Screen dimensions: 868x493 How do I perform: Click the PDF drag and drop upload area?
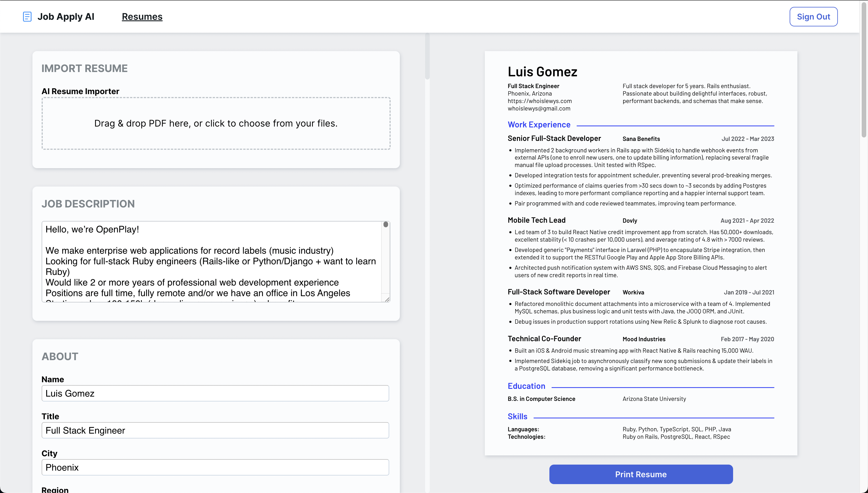pyautogui.click(x=216, y=123)
